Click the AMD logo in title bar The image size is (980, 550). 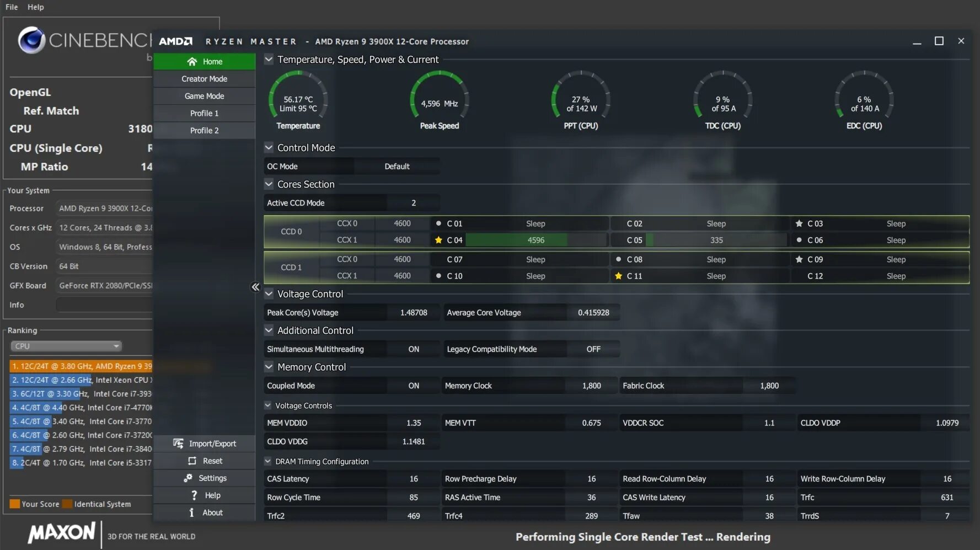click(176, 41)
